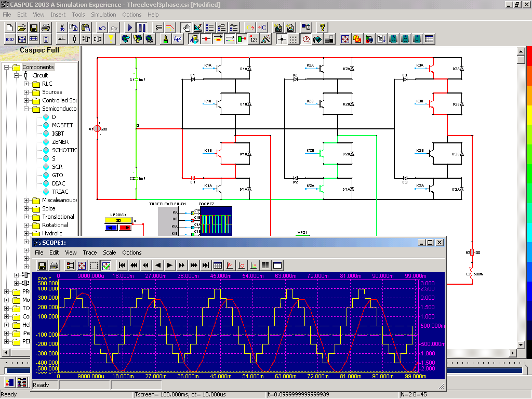Toggle the dotted grid display button
The width and height of the screenshot is (532, 399).
(294, 39)
